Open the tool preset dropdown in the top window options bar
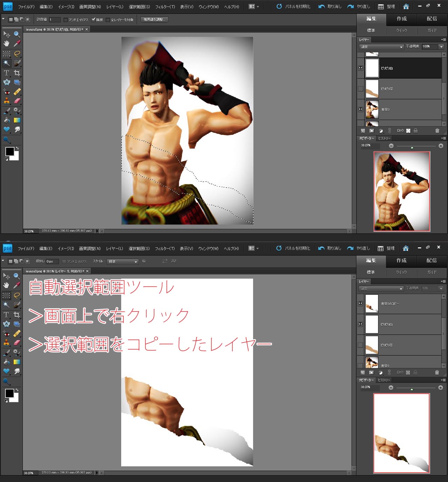This screenshot has width=448, height=482. pyautogui.click(x=3, y=19)
